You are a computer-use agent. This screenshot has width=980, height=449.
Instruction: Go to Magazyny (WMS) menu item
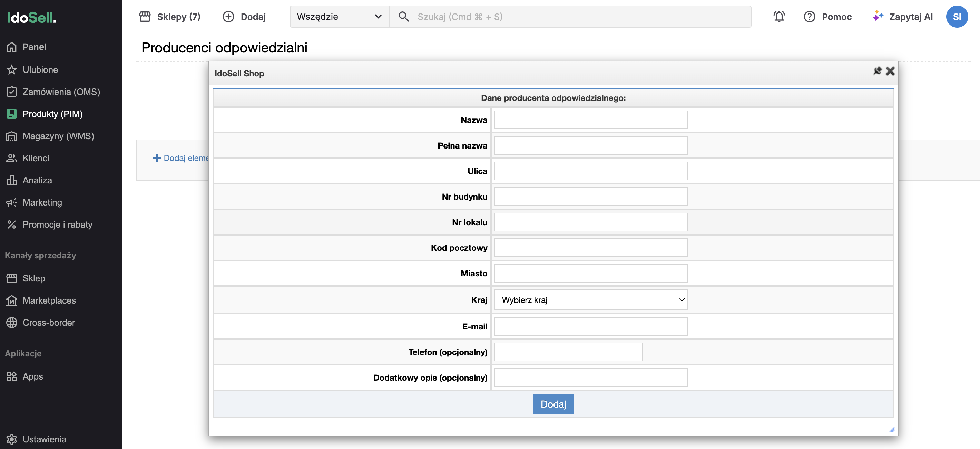(x=58, y=136)
